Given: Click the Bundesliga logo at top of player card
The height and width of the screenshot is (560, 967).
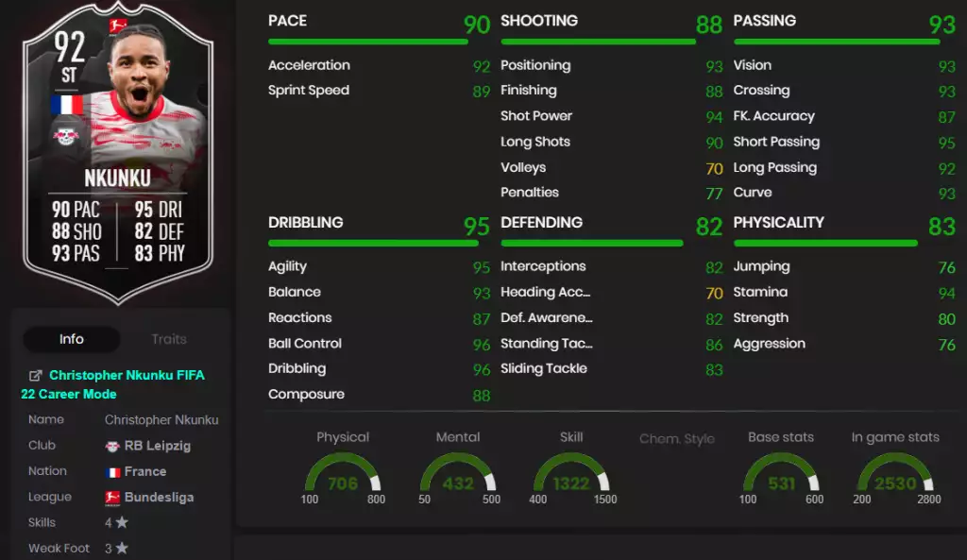Looking at the screenshot, I should coord(117,25).
